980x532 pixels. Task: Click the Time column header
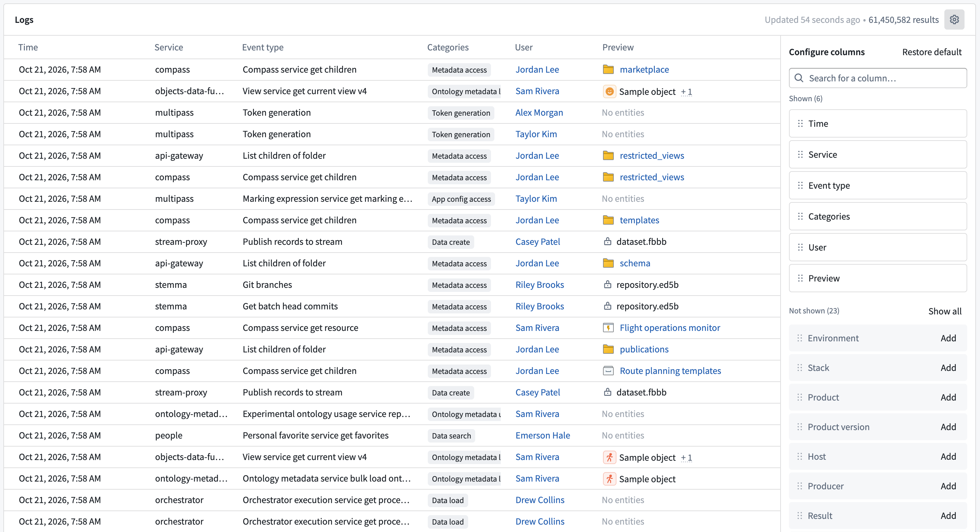tap(28, 47)
